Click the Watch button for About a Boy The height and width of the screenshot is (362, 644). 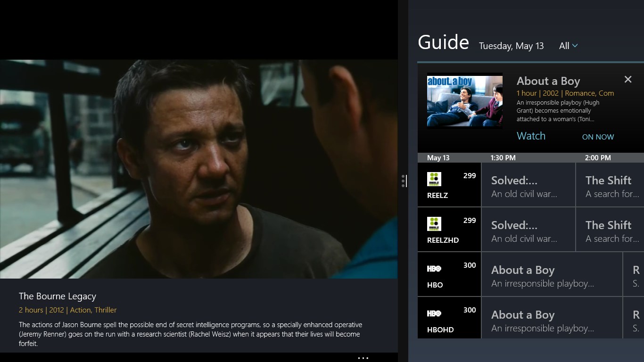click(x=531, y=136)
